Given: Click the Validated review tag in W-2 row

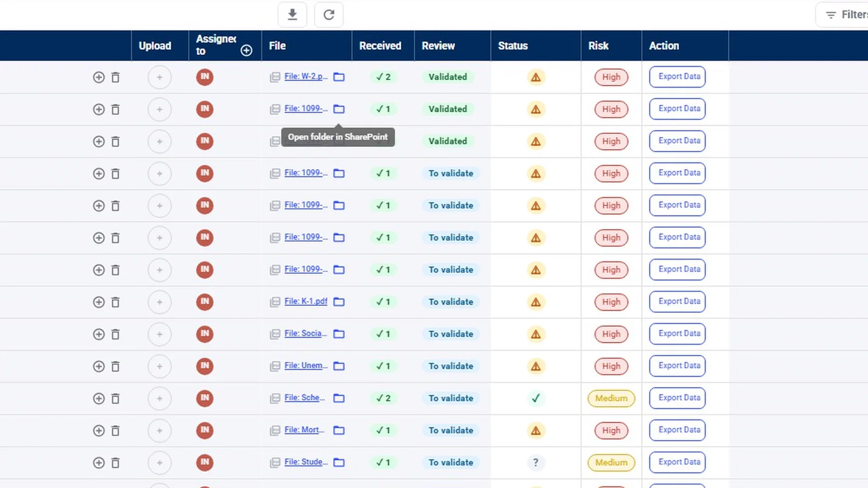Looking at the screenshot, I should 448,77.
